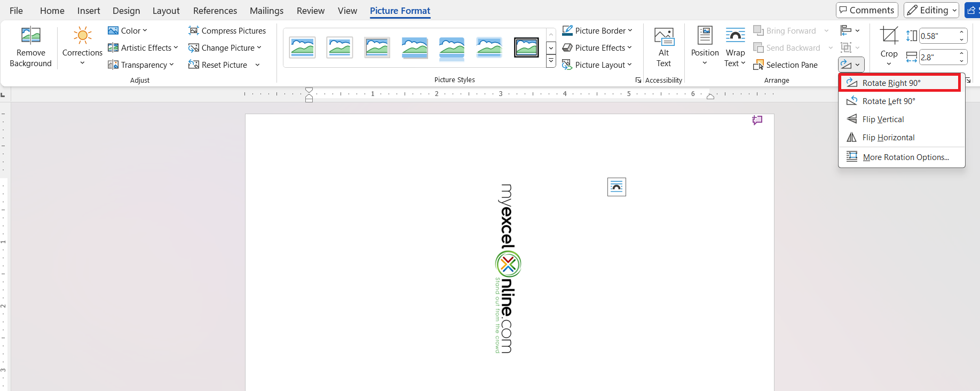980x391 pixels.
Task: Open Picture Border options
Action: pyautogui.click(x=597, y=30)
